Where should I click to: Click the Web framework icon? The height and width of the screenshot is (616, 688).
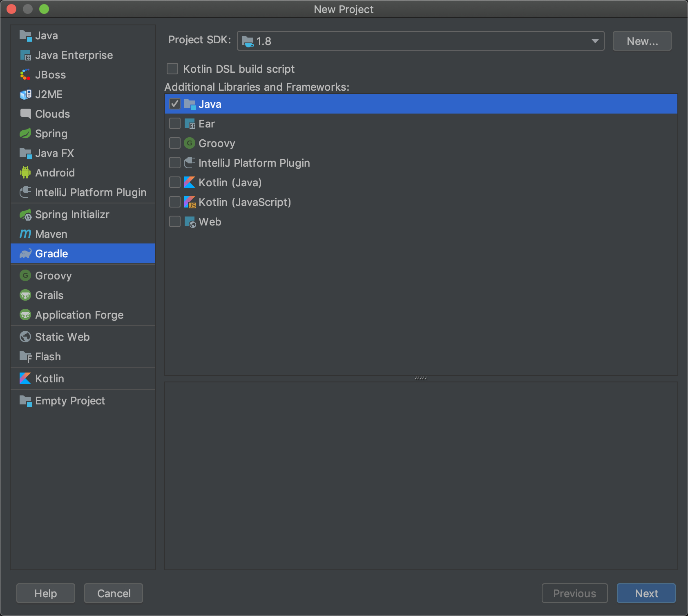click(x=190, y=222)
